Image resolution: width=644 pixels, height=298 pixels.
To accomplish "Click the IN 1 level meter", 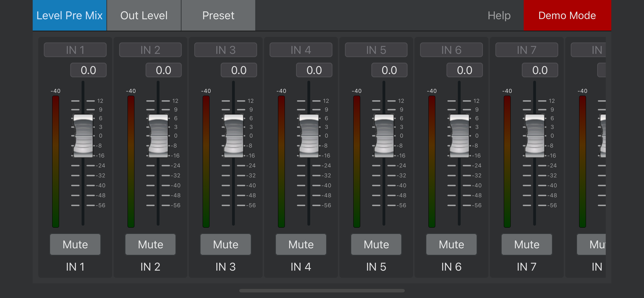I will point(55,162).
